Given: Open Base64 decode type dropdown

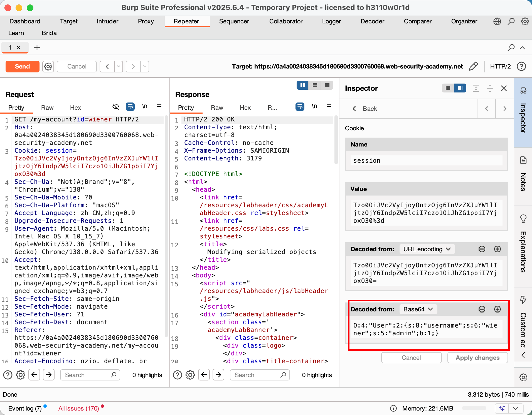Looking at the screenshot, I should [x=418, y=309].
